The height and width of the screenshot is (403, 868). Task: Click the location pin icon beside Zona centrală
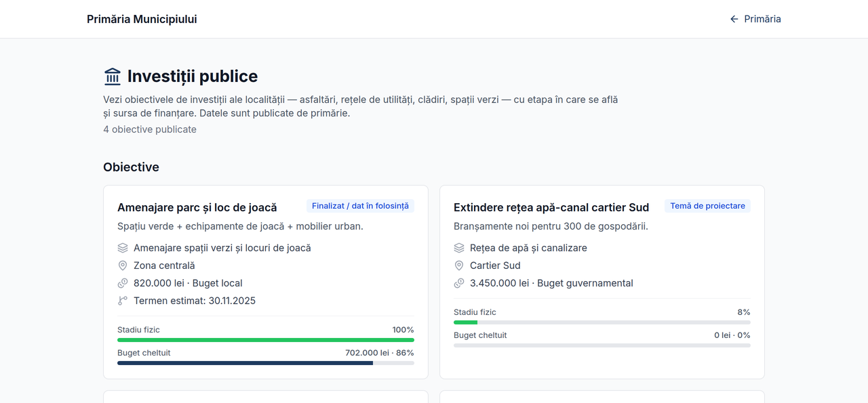123,266
